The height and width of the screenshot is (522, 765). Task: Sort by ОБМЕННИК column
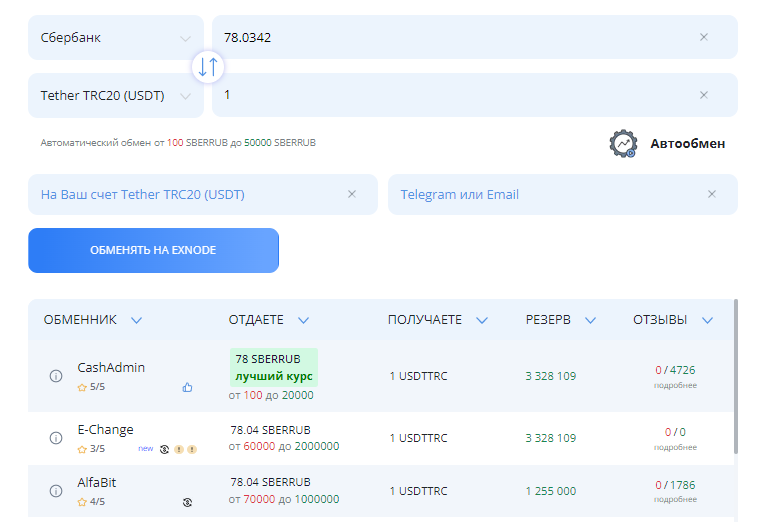pyautogui.click(x=93, y=320)
